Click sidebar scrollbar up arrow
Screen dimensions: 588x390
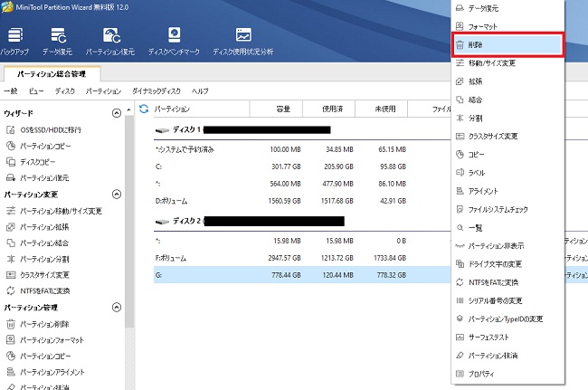tap(129, 109)
